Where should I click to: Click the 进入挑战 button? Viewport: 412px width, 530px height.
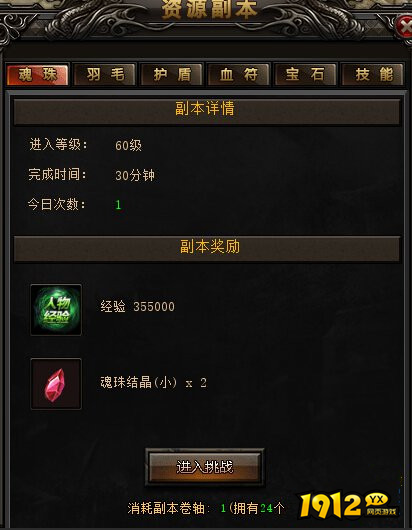205,467
